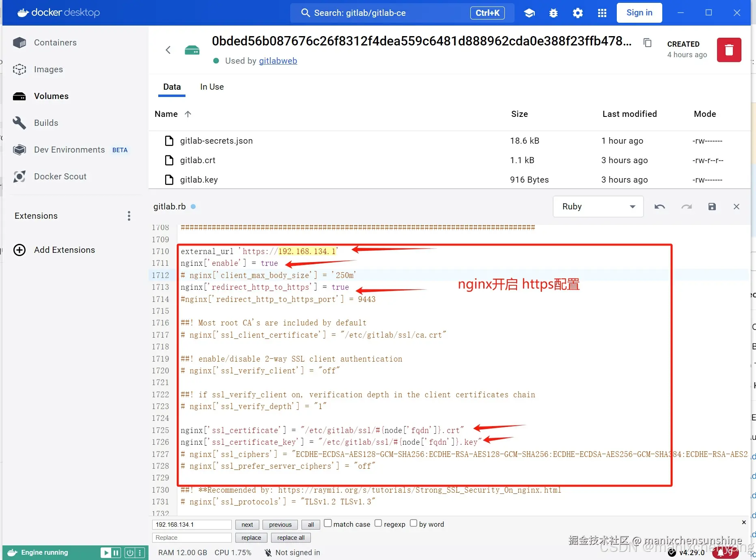Image resolution: width=756 pixels, height=560 pixels.
Task: Click the search magnifier icon
Action: pyautogui.click(x=306, y=13)
